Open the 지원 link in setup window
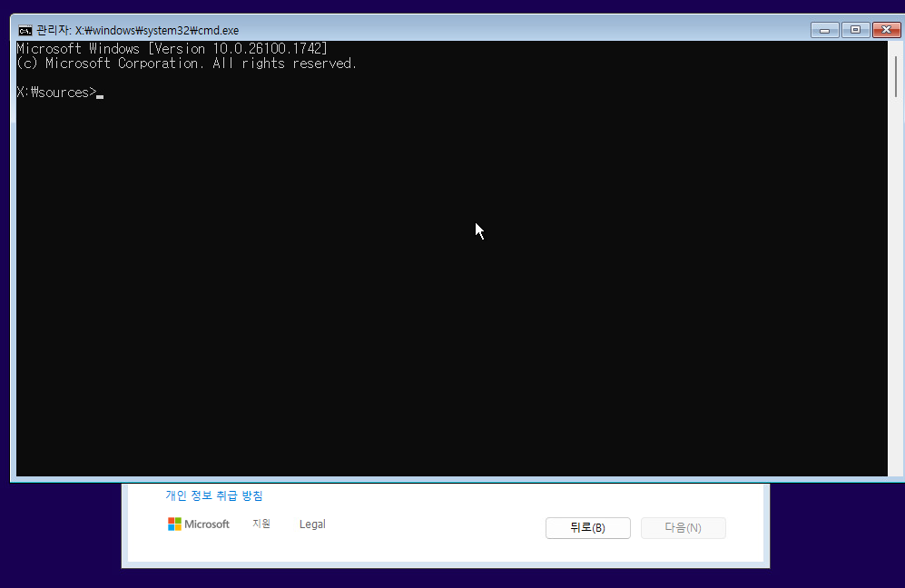The width and height of the screenshot is (905, 588). point(261,524)
